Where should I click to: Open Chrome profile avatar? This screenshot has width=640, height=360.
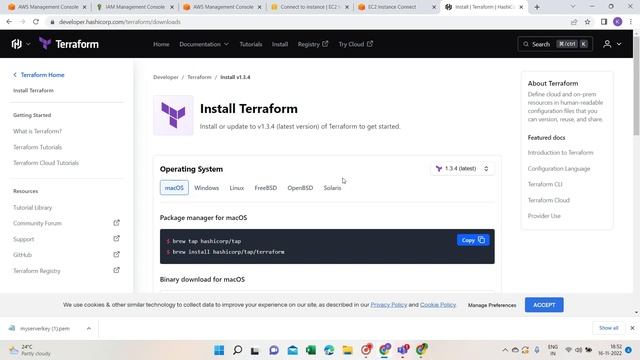pos(618,22)
